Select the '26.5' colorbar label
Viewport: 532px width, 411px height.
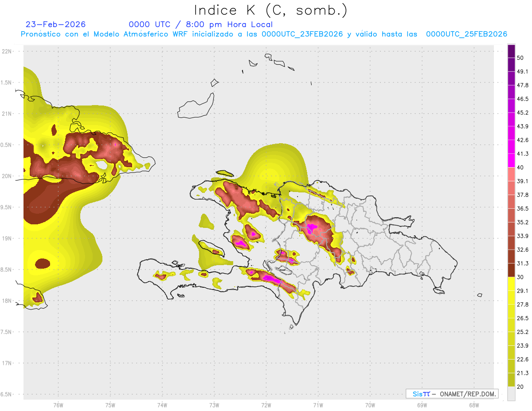click(x=523, y=318)
